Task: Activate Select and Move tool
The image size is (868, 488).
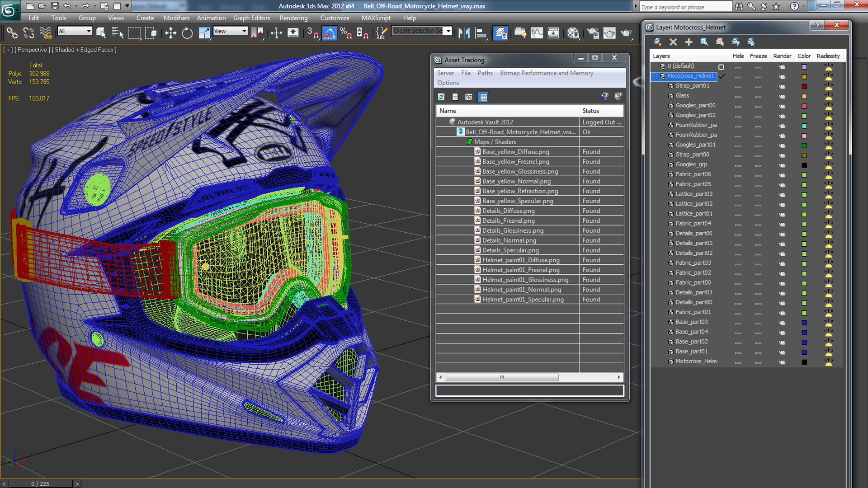Action: [x=170, y=33]
